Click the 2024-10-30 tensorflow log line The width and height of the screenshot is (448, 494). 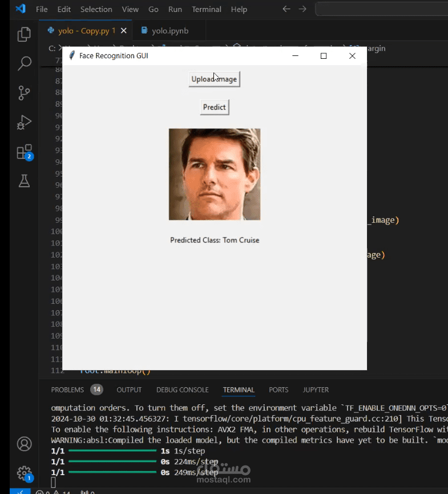click(249, 419)
